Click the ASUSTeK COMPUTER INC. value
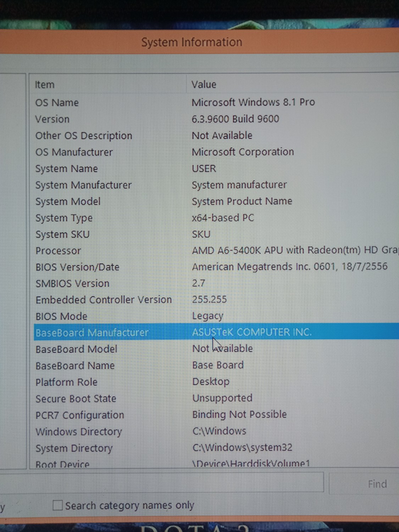Screen dimensions: 399x532 (x=252, y=332)
